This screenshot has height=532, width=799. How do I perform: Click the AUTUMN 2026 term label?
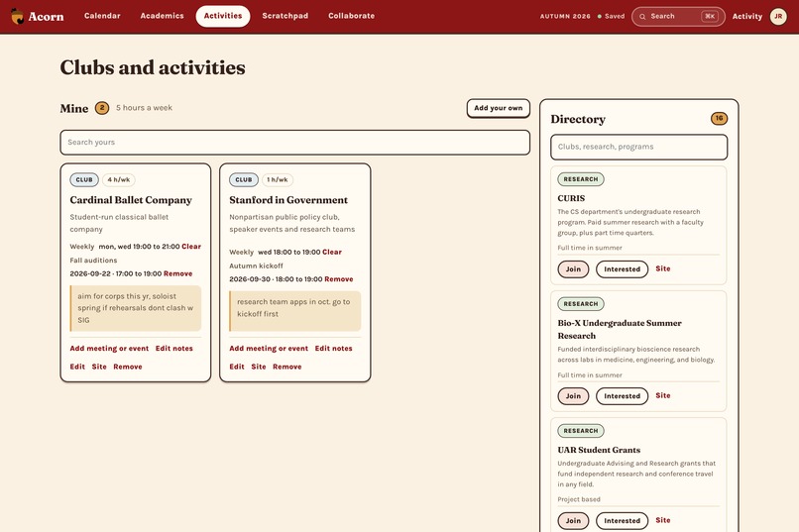pos(565,16)
